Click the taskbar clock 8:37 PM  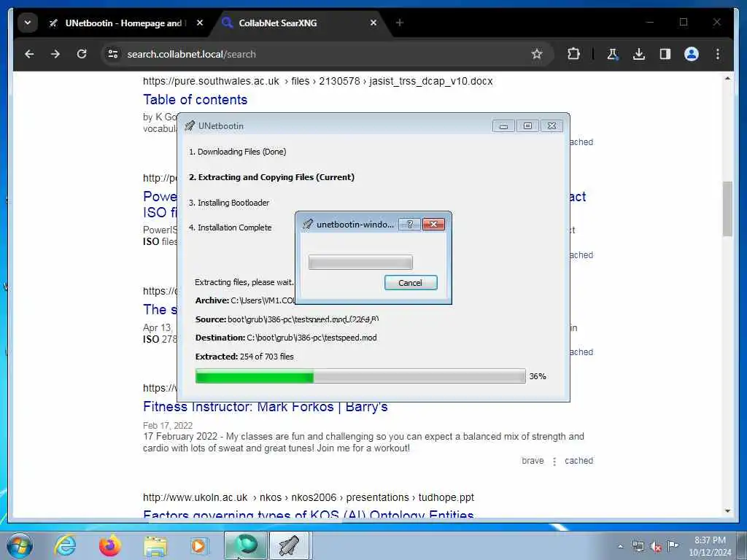pos(710,546)
